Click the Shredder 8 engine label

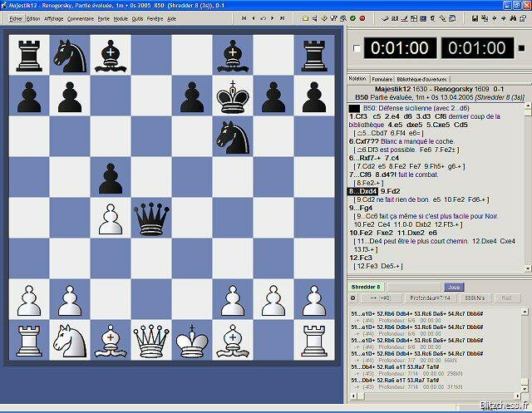click(x=367, y=288)
